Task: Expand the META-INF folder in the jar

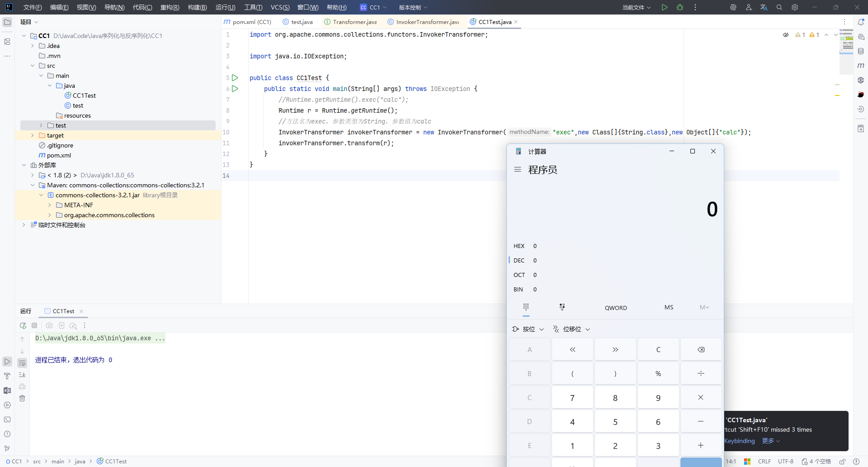Action: [x=50, y=205]
